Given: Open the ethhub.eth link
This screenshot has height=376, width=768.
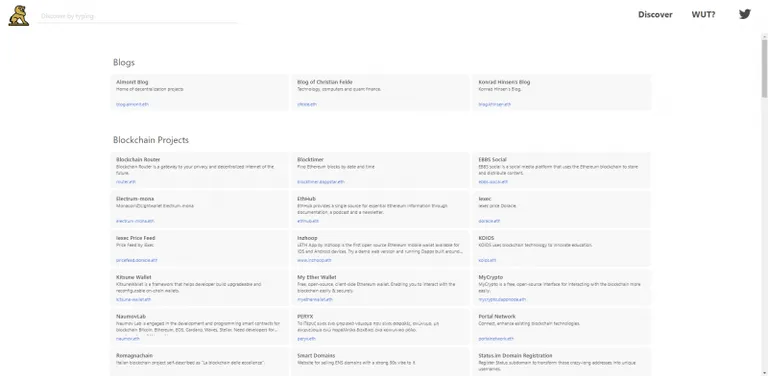Looking at the screenshot, I should coord(308,221).
